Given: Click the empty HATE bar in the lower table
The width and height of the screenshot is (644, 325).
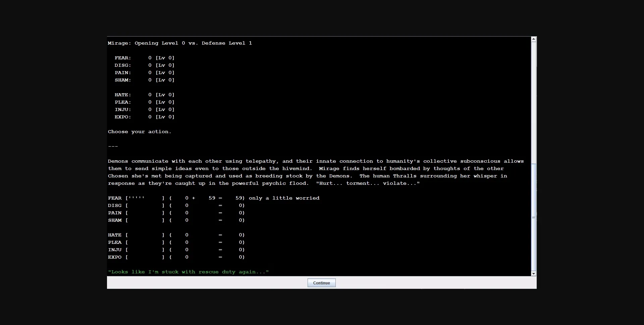Looking at the screenshot, I should coord(145,235).
